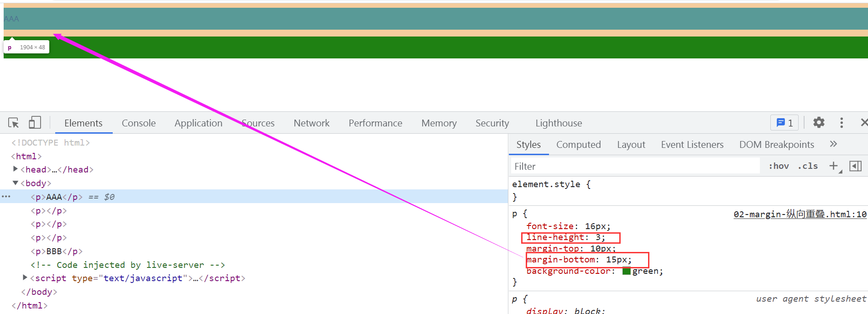Select the Layout sub-tab
868x314 pixels.
631,145
